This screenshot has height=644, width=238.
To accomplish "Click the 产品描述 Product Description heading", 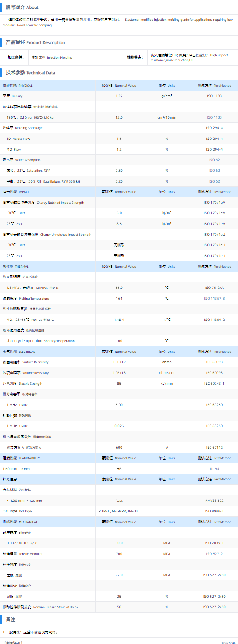I will (x=35, y=42).
